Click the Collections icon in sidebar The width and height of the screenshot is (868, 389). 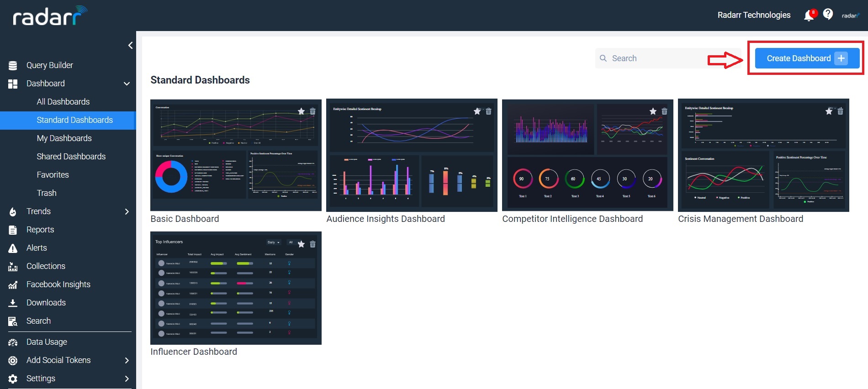(x=13, y=266)
